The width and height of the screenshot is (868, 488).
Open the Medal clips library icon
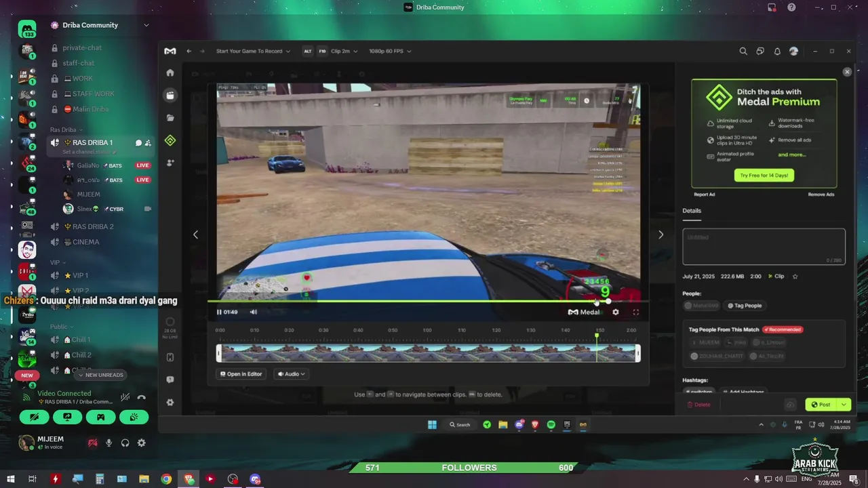(x=170, y=96)
